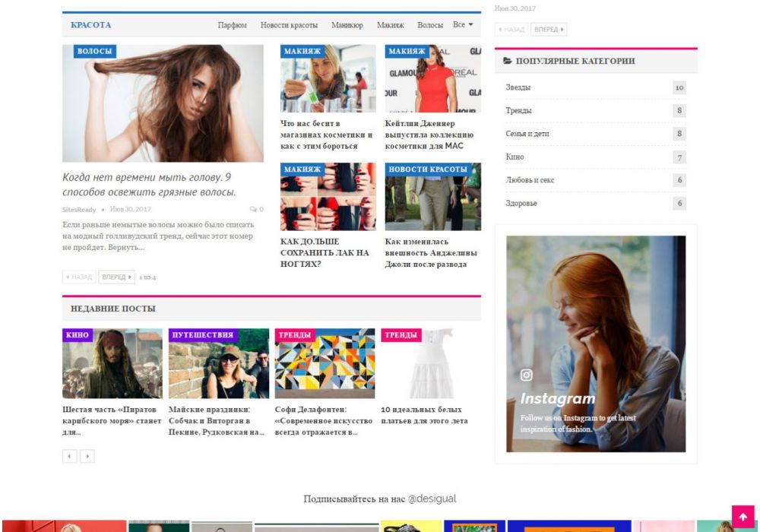Click the scroll-to-top arrow button
760x532 pixels.
point(743,518)
